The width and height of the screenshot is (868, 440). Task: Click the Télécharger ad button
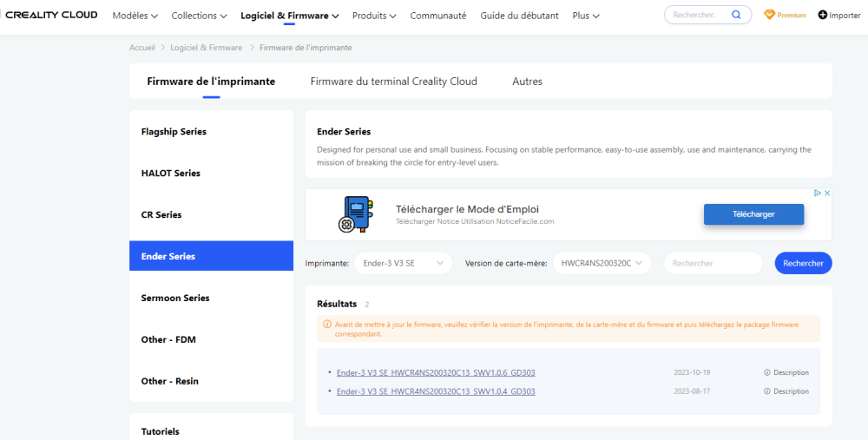tap(754, 214)
